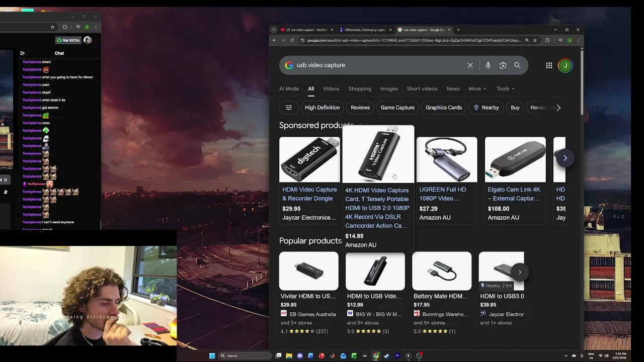Expand the More search filter menu
Screen dimensions: 644x362
[477, 89]
